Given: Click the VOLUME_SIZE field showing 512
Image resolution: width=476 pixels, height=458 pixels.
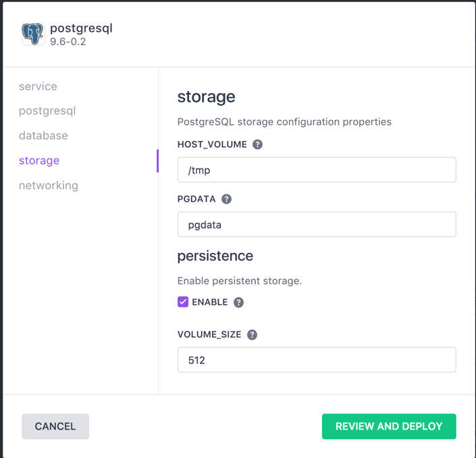Looking at the screenshot, I should (317, 360).
